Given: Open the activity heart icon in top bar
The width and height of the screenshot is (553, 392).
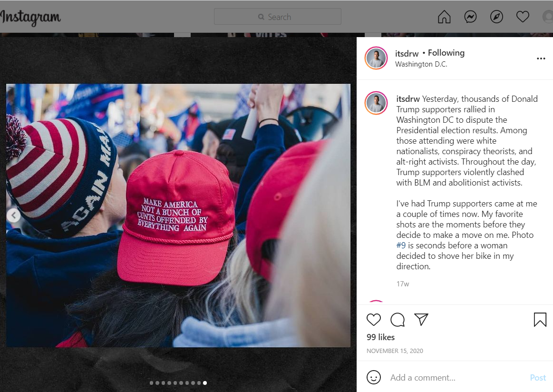Looking at the screenshot, I should click(x=522, y=17).
